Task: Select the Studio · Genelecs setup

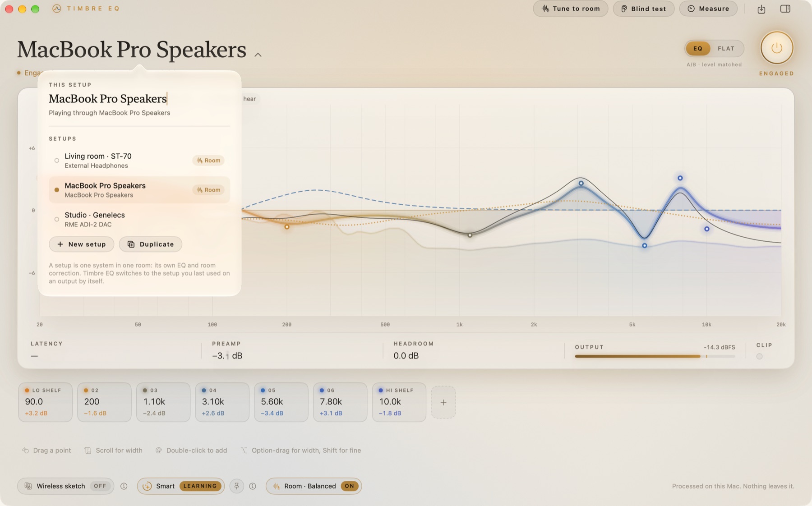Action: tap(139, 219)
